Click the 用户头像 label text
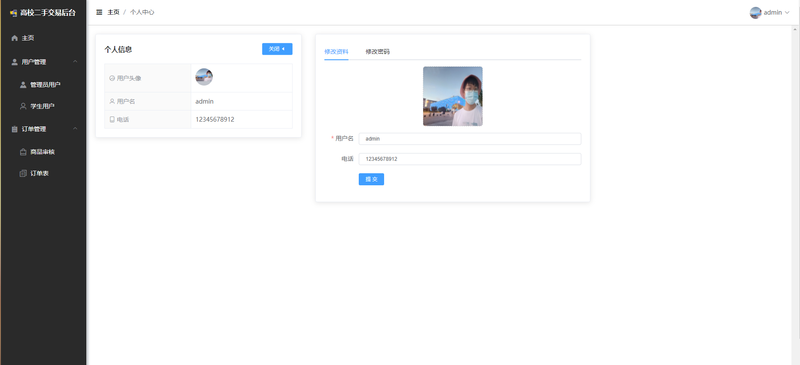 click(129, 78)
